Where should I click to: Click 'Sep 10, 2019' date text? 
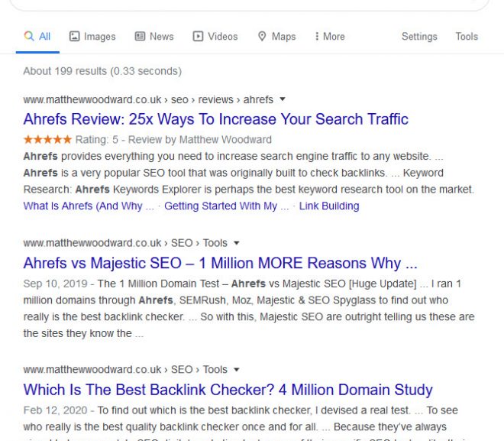(x=55, y=284)
